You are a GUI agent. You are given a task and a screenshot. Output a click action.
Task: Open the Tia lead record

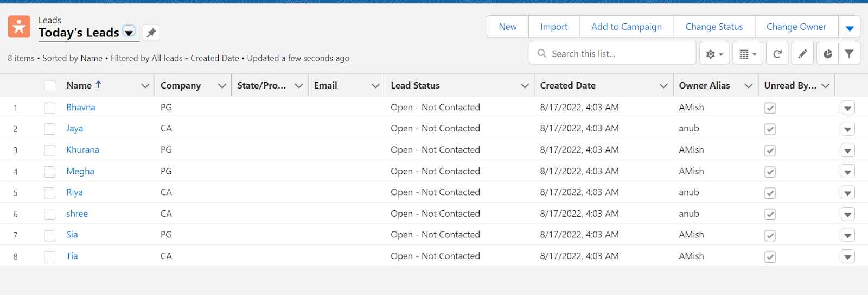(72, 256)
